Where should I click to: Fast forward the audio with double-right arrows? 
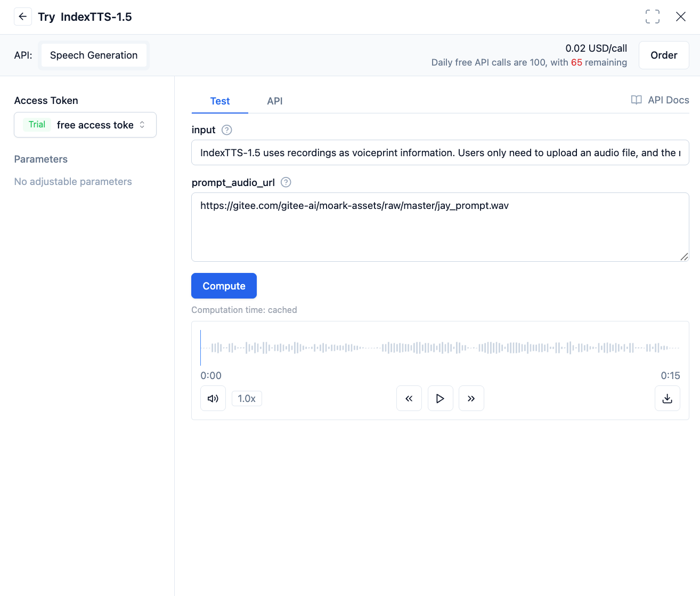(x=471, y=398)
